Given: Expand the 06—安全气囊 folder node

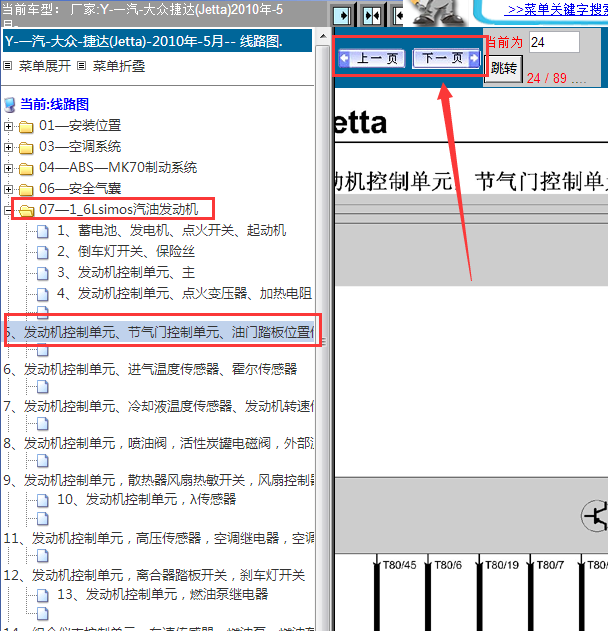Looking at the screenshot, I should pos(8,189).
